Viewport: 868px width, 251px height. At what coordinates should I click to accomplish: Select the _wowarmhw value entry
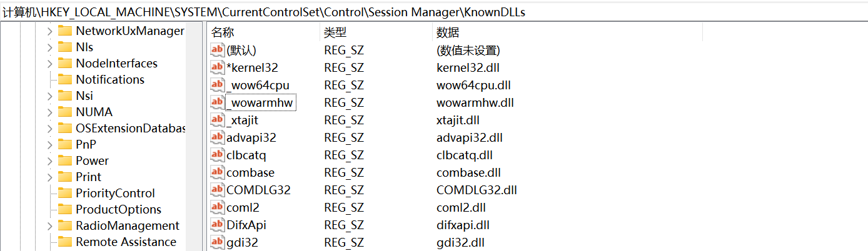pyautogui.click(x=260, y=102)
